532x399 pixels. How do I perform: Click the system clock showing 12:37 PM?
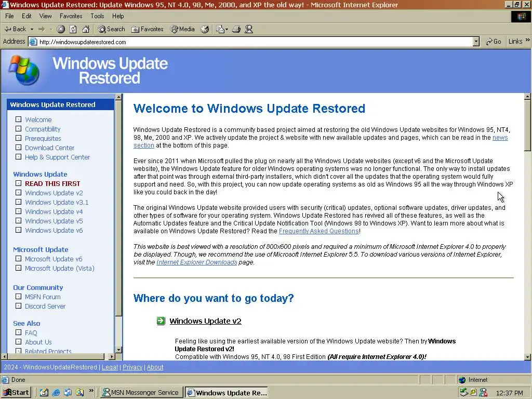pyautogui.click(x=509, y=393)
